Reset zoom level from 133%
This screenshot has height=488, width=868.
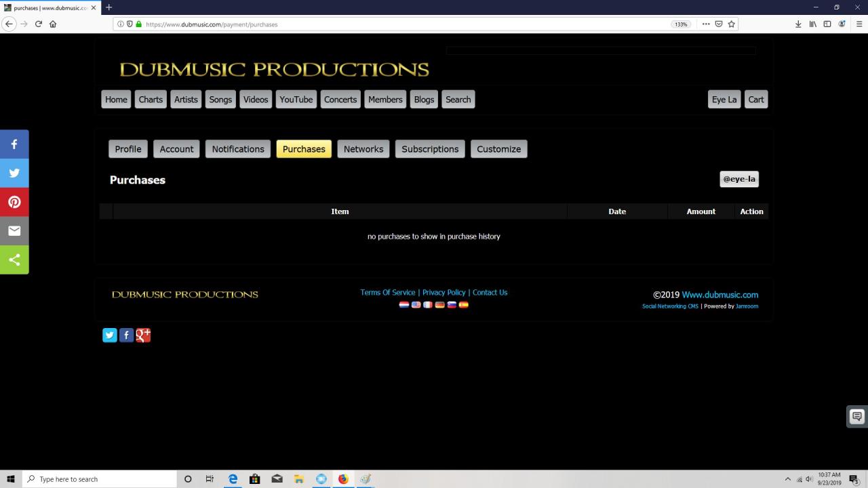click(680, 24)
